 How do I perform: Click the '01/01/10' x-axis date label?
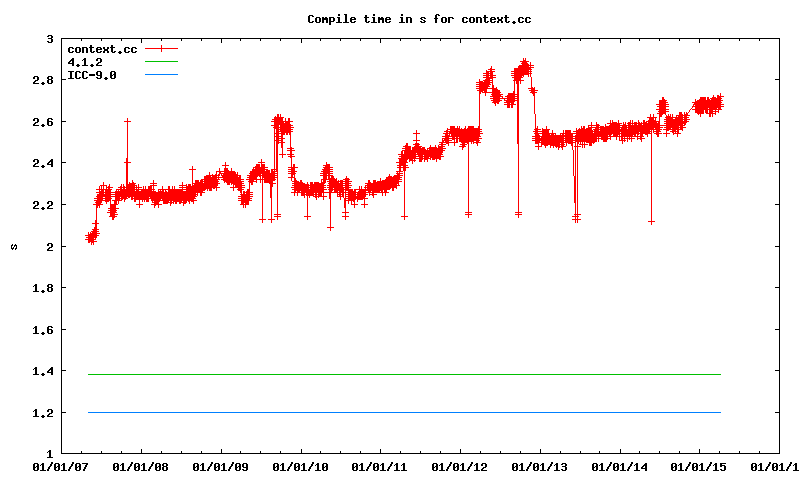[x=300, y=466]
